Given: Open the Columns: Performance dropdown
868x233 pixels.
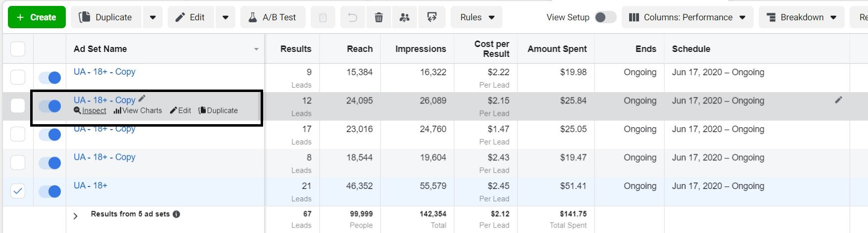Looking at the screenshot, I should tap(687, 17).
